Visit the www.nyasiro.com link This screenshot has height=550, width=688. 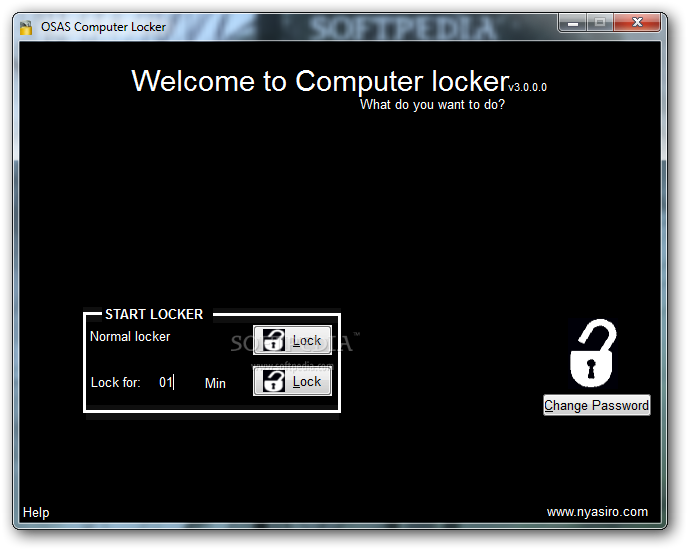597,512
